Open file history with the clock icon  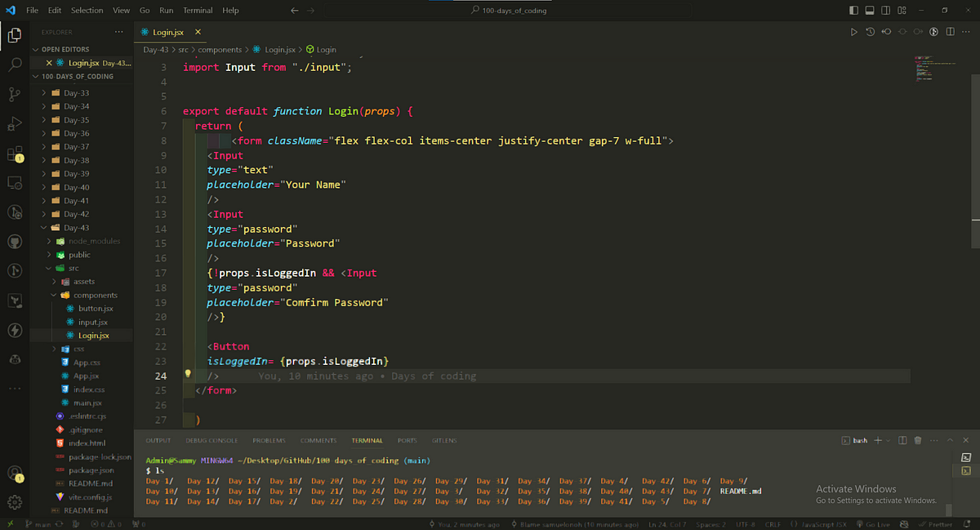870,32
